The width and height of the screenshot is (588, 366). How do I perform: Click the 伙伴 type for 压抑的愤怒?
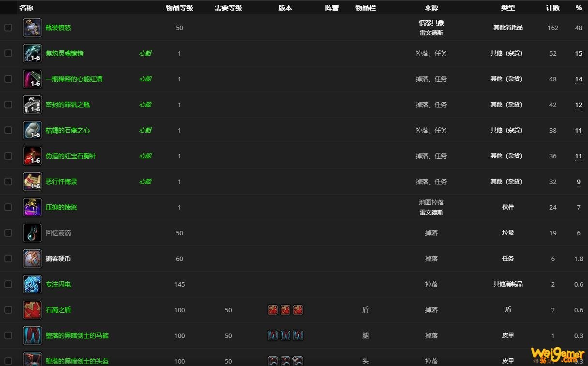(508, 207)
